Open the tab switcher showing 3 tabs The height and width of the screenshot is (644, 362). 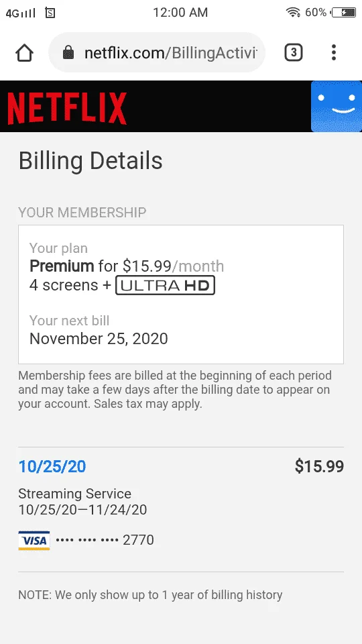click(293, 52)
